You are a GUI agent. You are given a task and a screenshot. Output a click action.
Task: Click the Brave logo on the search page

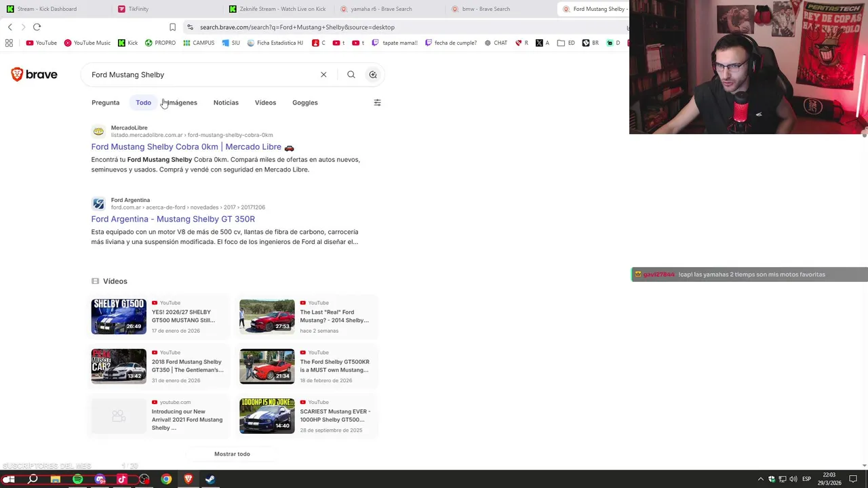[34, 75]
